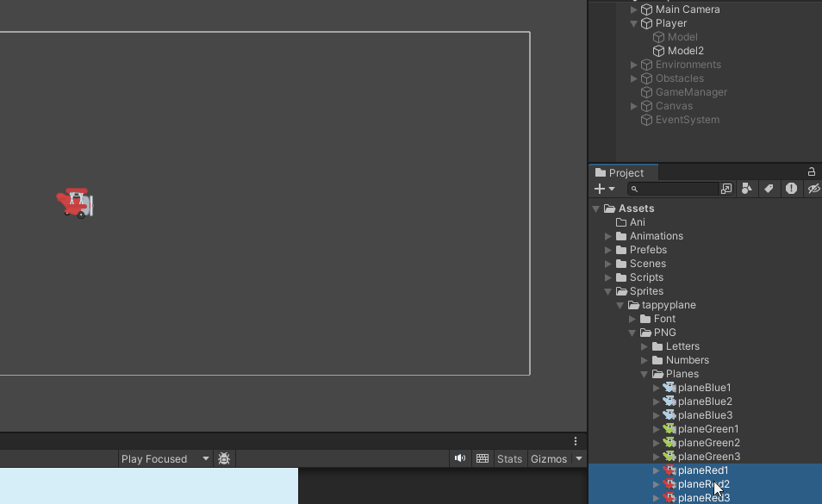Select the Prefebs folder
Screen dimensions: 822x504
point(648,250)
